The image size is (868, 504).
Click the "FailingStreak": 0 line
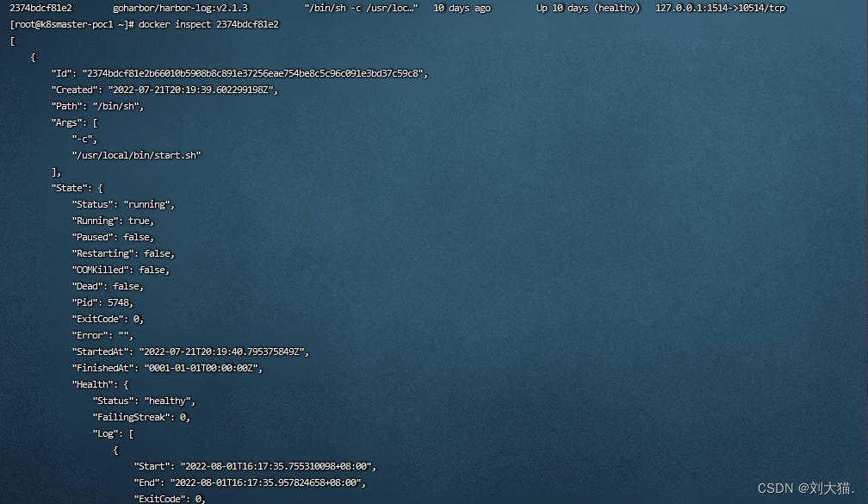(x=141, y=417)
